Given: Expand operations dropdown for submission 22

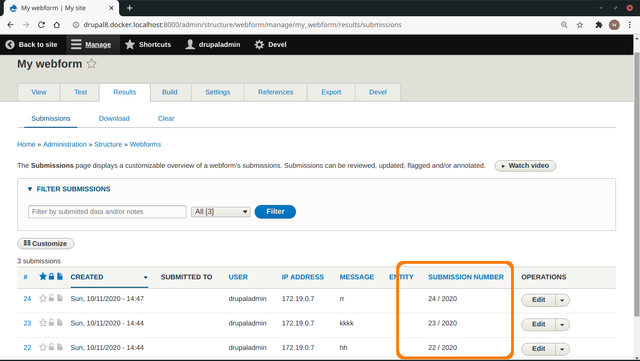Looking at the screenshot, I should click(562, 349).
